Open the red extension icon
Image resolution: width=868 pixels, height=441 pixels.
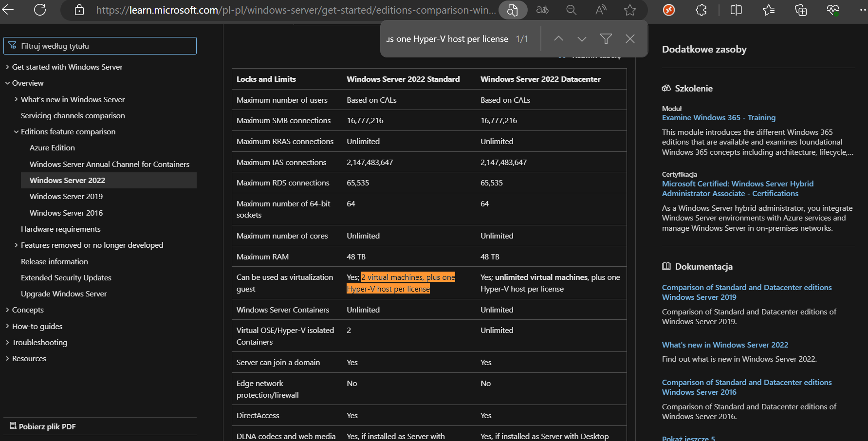(669, 10)
